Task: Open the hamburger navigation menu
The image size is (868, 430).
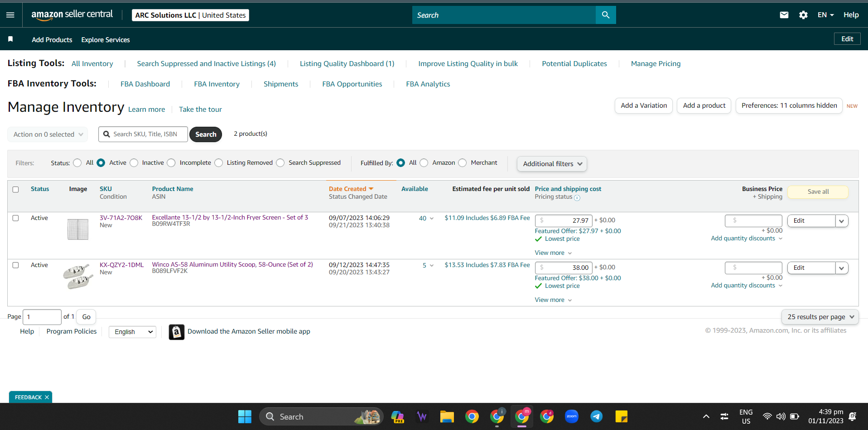Action: 10,15
